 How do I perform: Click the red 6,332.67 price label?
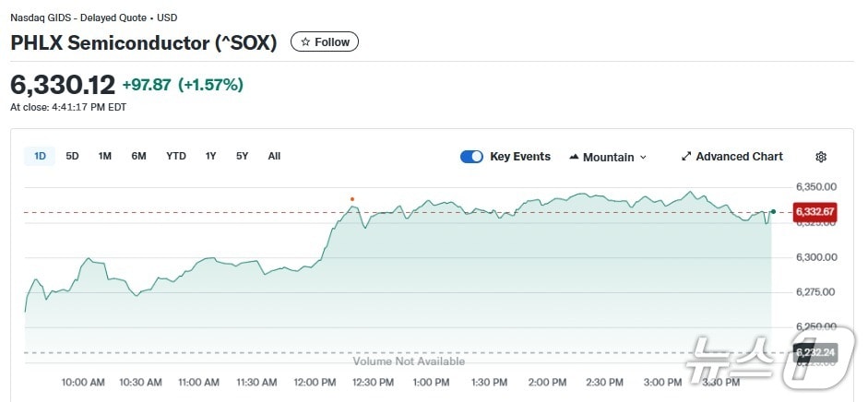(814, 212)
